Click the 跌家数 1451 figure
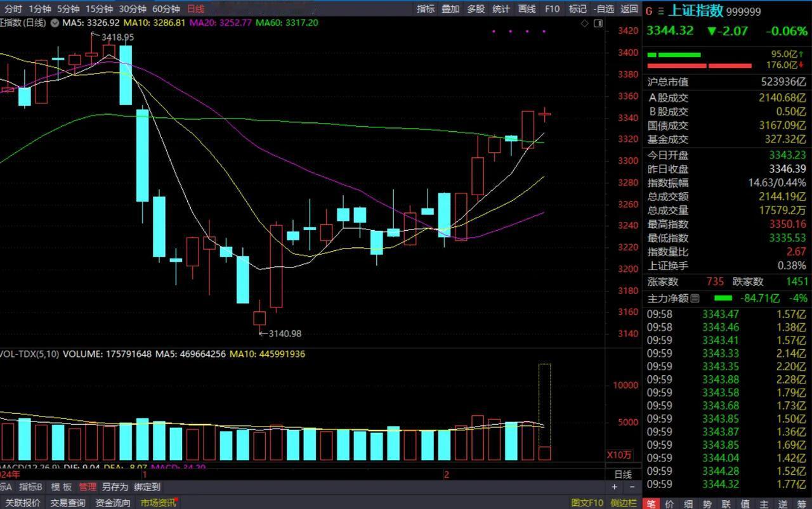The width and height of the screenshot is (812, 509). (796, 281)
